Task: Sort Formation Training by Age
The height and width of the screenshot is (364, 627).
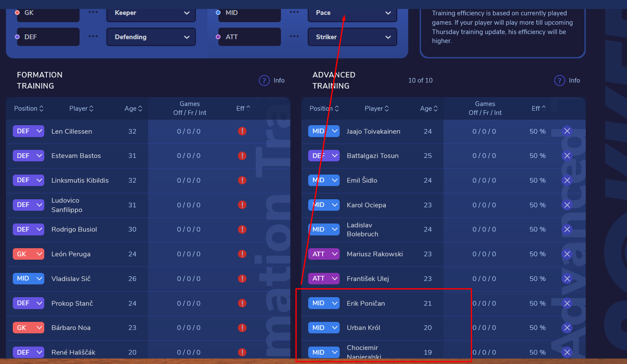Action: point(133,109)
